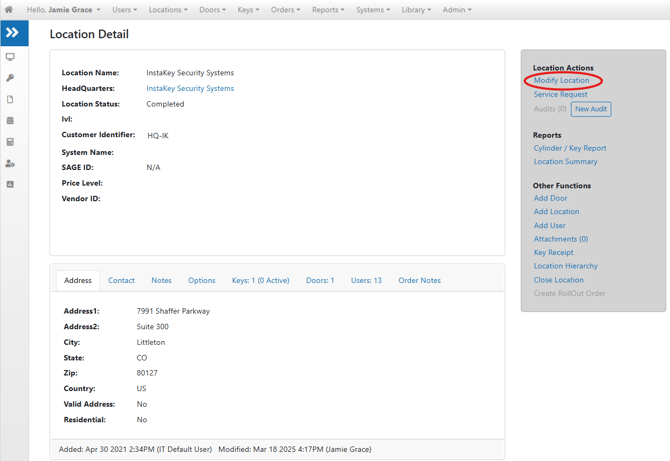Viewport: 670px width, 461px height.
Task: Click the calculator icon in left sidebar
Action: pyautogui.click(x=10, y=142)
